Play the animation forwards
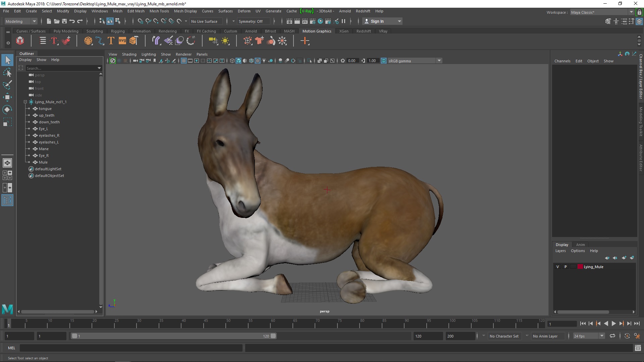The height and width of the screenshot is (362, 644). (613, 324)
